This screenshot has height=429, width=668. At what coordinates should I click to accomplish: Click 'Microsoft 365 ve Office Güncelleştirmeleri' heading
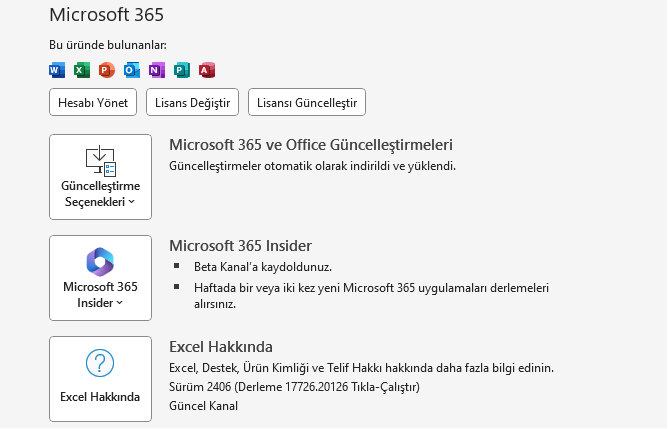(311, 145)
